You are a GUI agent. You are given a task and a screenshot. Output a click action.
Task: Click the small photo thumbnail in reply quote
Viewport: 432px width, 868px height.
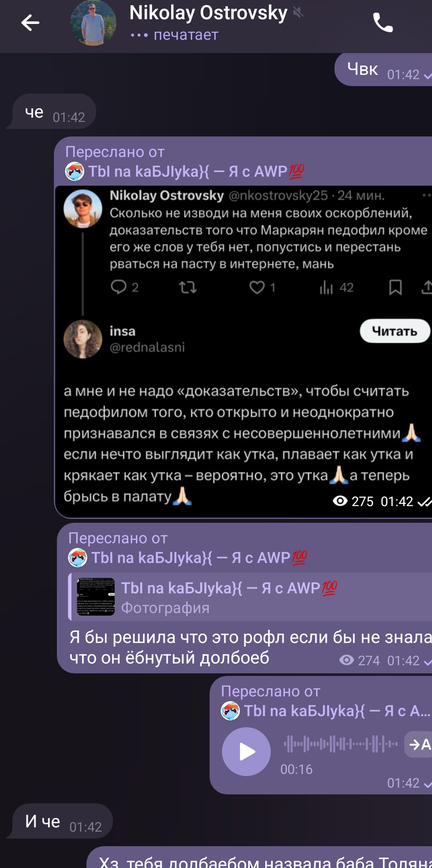point(96,597)
